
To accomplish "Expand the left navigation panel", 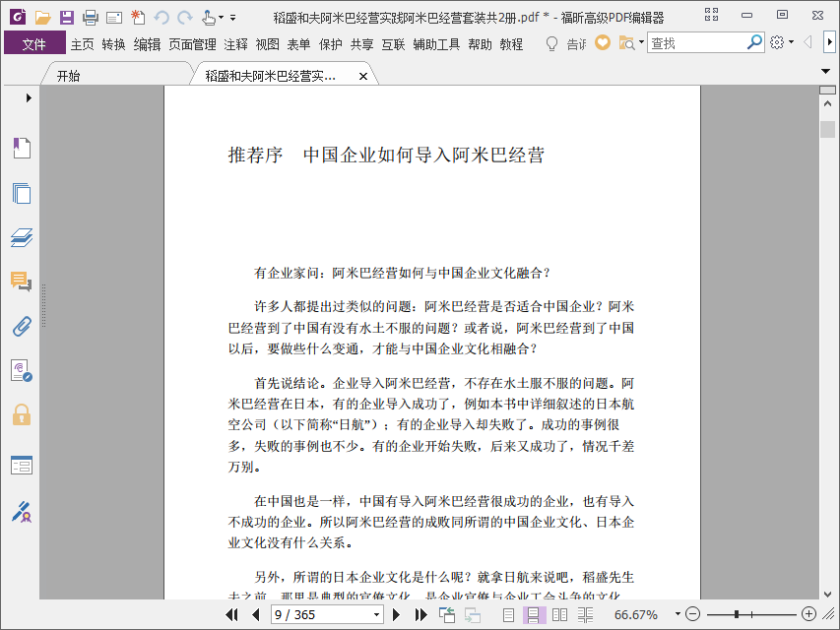I will [x=29, y=98].
